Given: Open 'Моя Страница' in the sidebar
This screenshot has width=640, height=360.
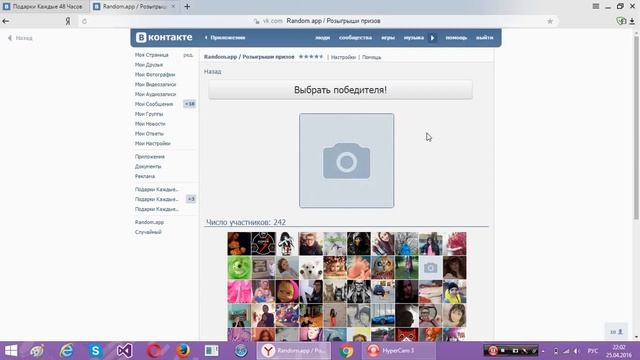Looking at the screenshot, I should pos(151,55).
